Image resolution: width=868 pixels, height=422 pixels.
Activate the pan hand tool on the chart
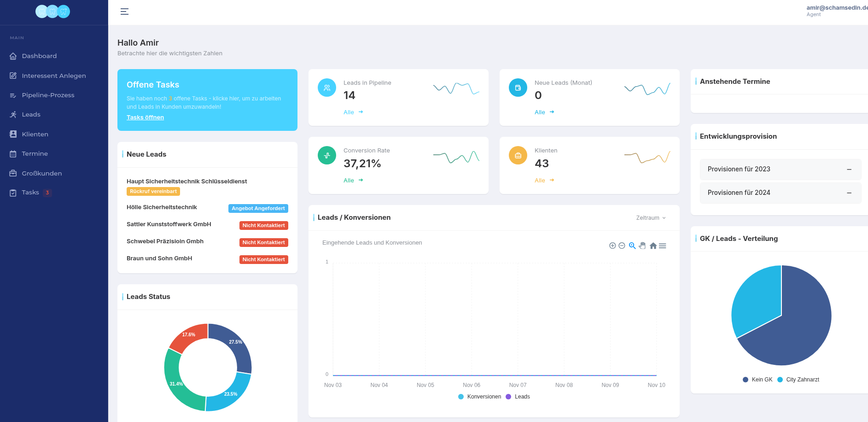pos(642,246)
